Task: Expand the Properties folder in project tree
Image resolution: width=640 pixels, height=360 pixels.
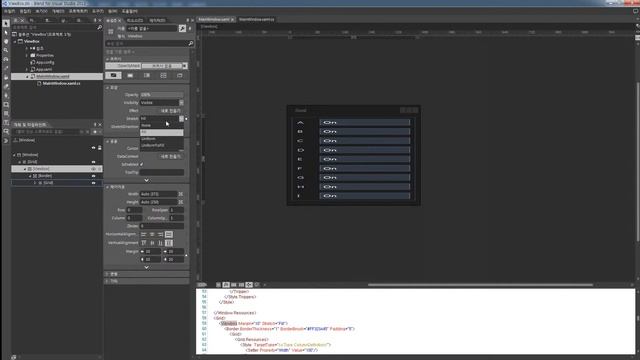Action: pos(27,56)
